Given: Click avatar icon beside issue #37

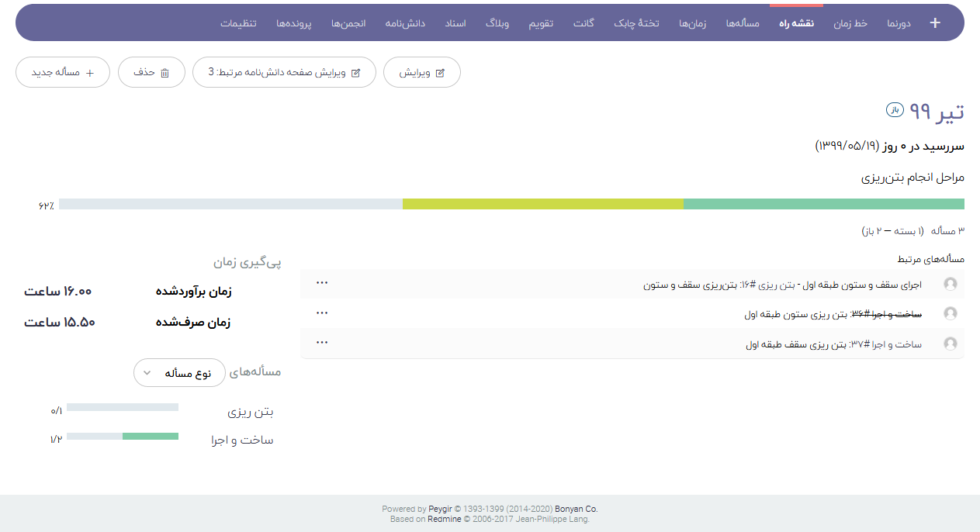Looking at the screenshot, I should pos(950,344).
